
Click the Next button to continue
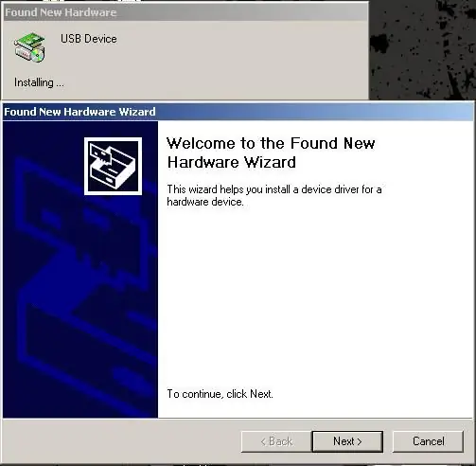pos(347,441)
